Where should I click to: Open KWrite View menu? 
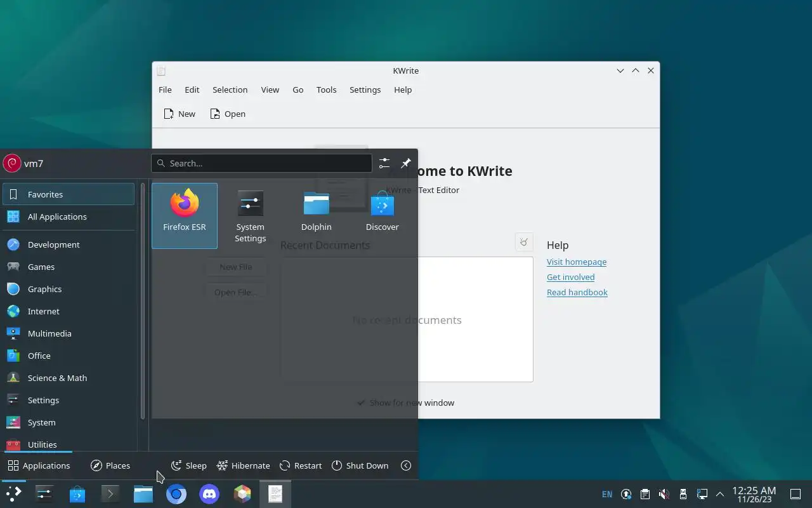tap(270, 90)
